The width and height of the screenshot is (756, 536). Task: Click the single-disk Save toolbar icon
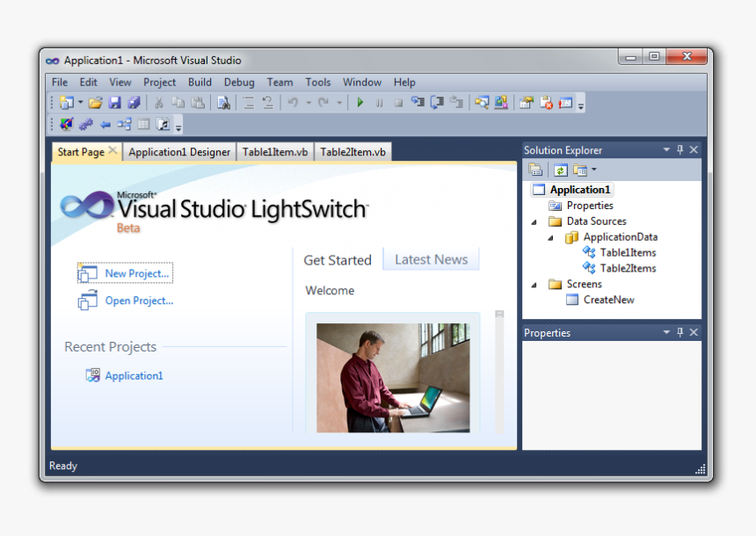pos(115,102)
